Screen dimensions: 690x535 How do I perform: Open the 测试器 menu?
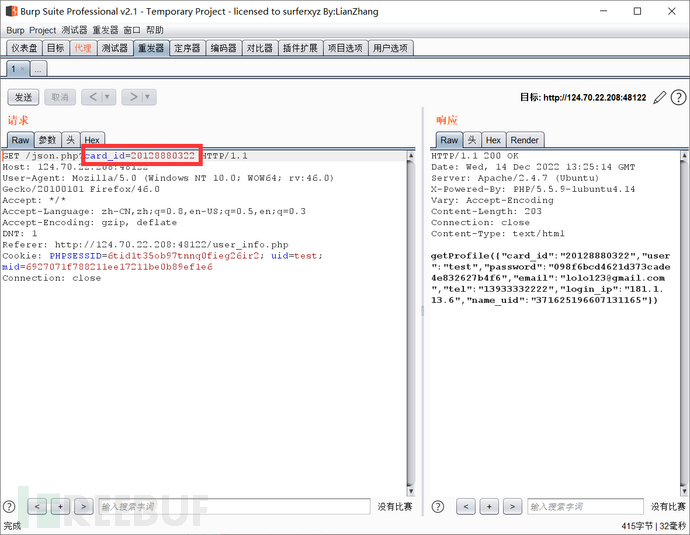pyautogui.click(x=74, y=30)
